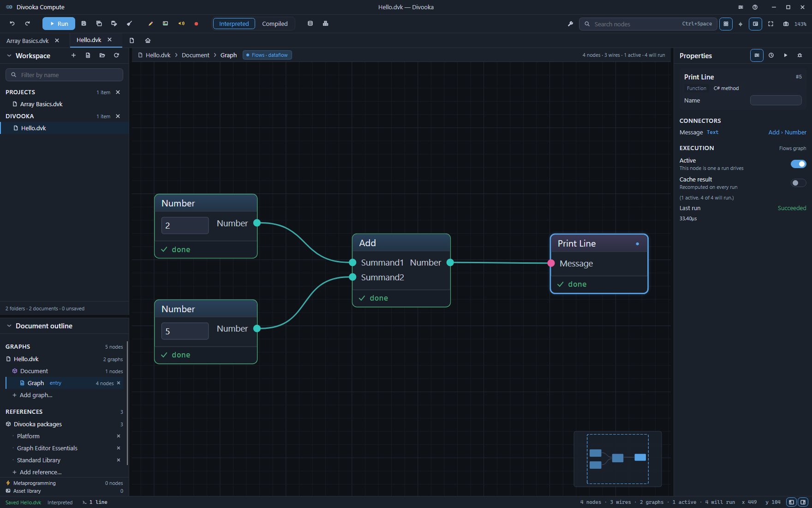Viewport: 812px width, 508px height.
Task: Select the yellow pencil annotate tool
Action: [x=150, y=24]
